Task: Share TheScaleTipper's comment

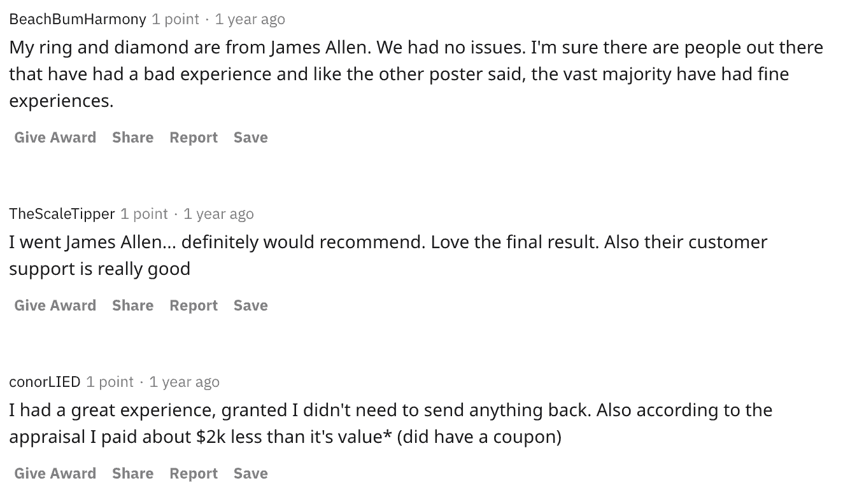Action: (x=132, y=305)
